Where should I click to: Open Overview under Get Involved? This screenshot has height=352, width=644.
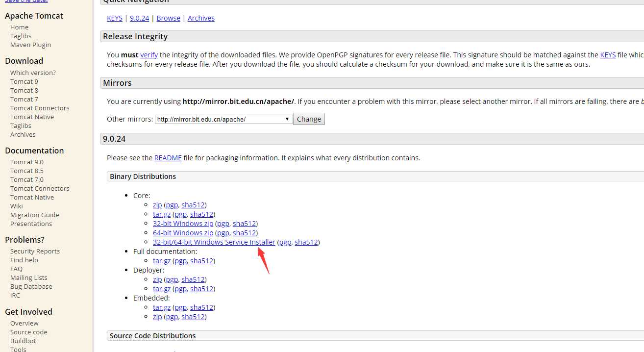tap(24, 323)
